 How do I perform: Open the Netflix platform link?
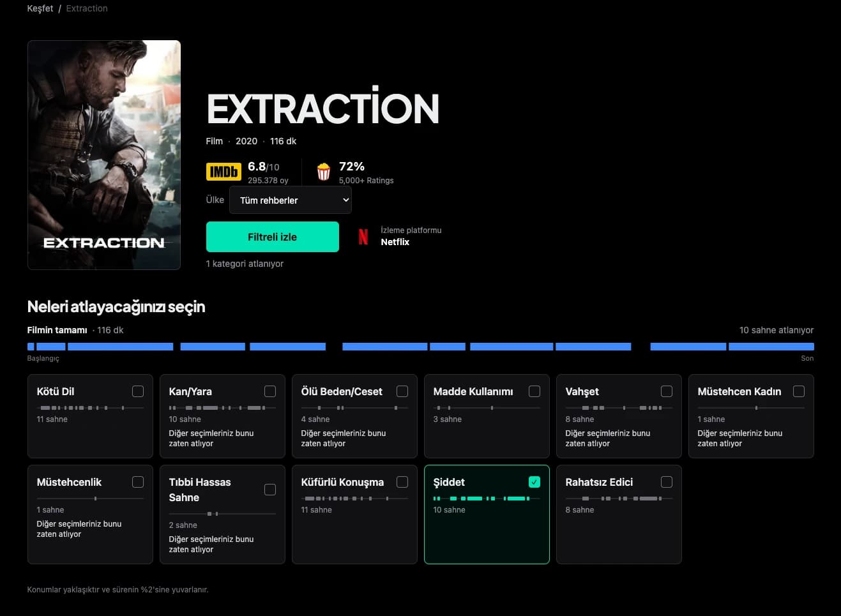click(395, 242)
